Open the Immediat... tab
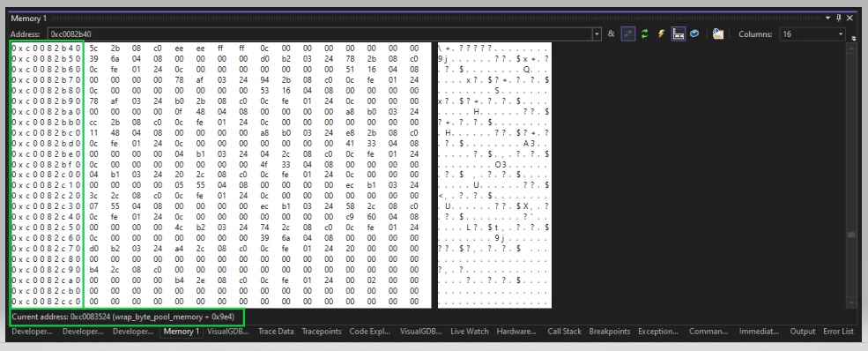This screenshot has height=351, width=868. tap(759, 331)
